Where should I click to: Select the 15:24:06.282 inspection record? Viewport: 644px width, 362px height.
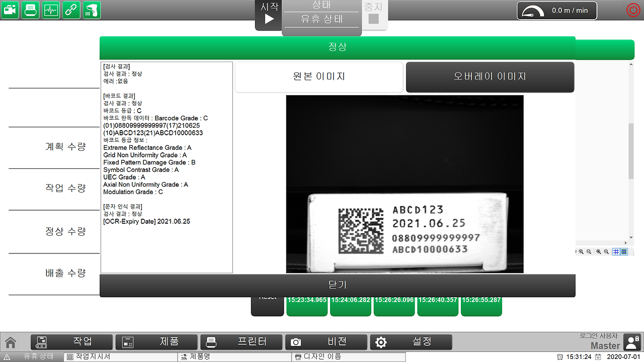[x=351, y=306]
